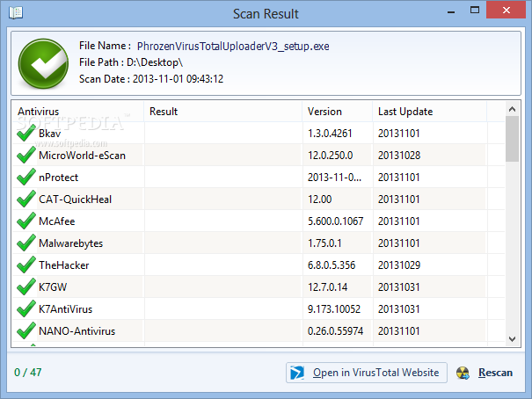Click truncated version 2013-11-0... cell

pos(334,178)
